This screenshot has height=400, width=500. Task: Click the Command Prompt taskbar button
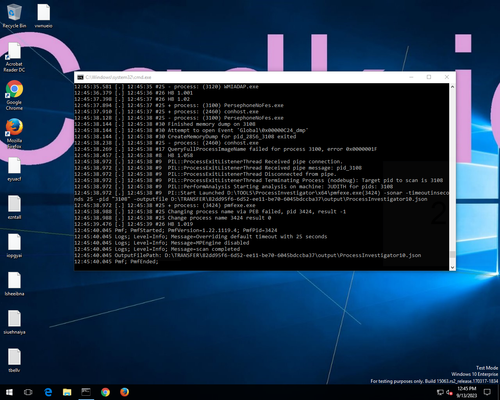click(x=86, y=392)
